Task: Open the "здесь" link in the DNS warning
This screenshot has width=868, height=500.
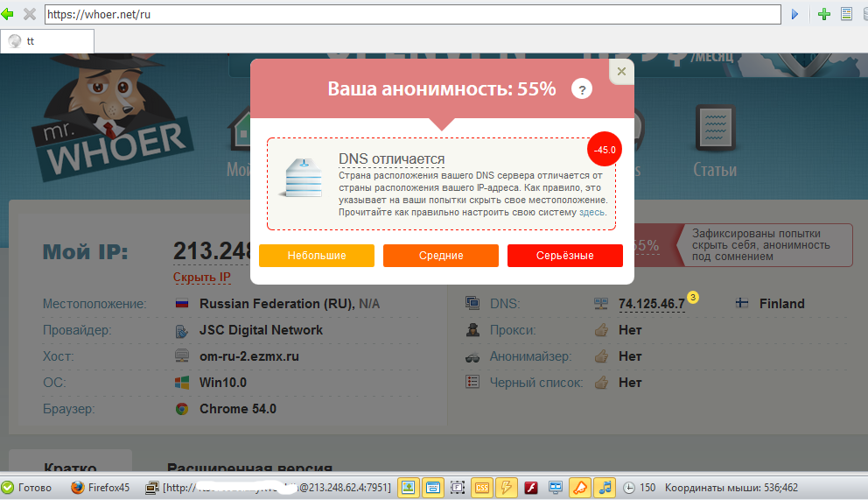Action: [x=591, y=213]
